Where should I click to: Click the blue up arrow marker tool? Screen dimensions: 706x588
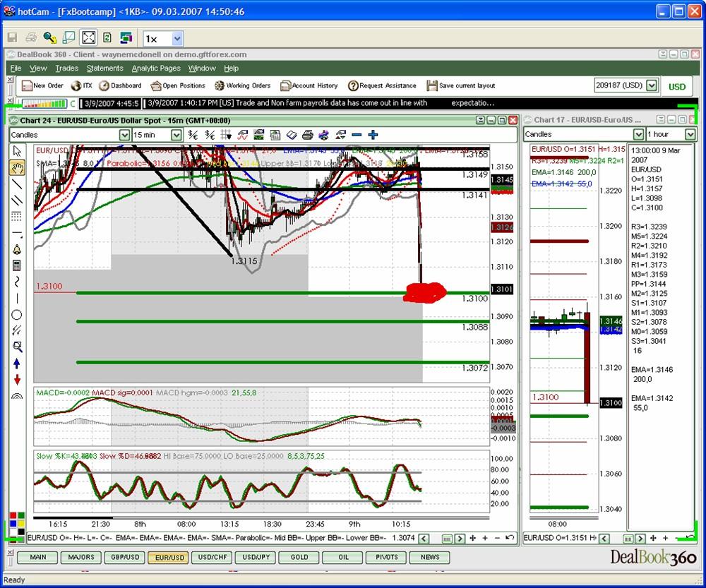[17, 364]
